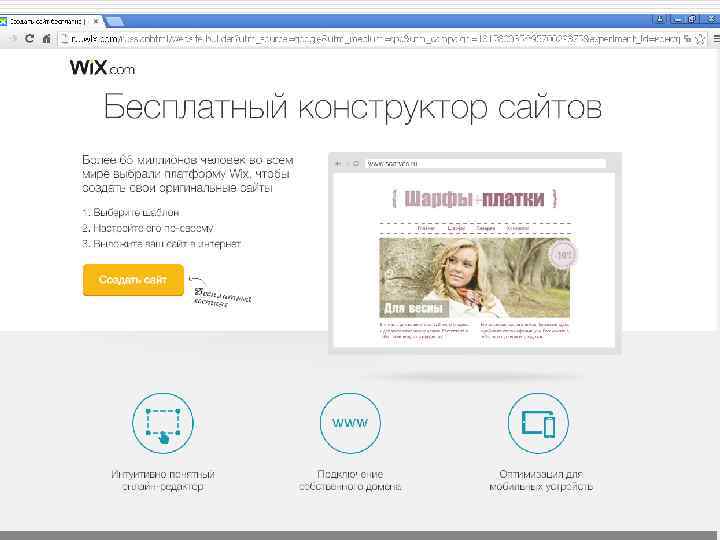Close the Wix browser tab

96,21
